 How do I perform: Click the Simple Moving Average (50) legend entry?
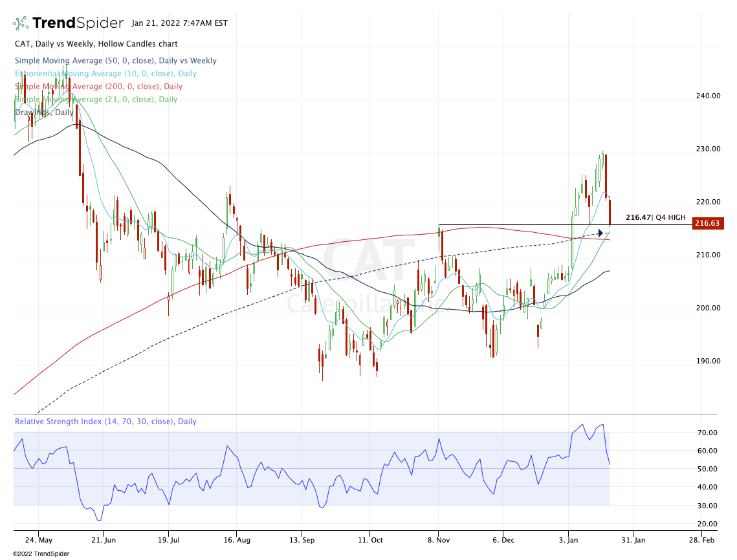(116, 61)
